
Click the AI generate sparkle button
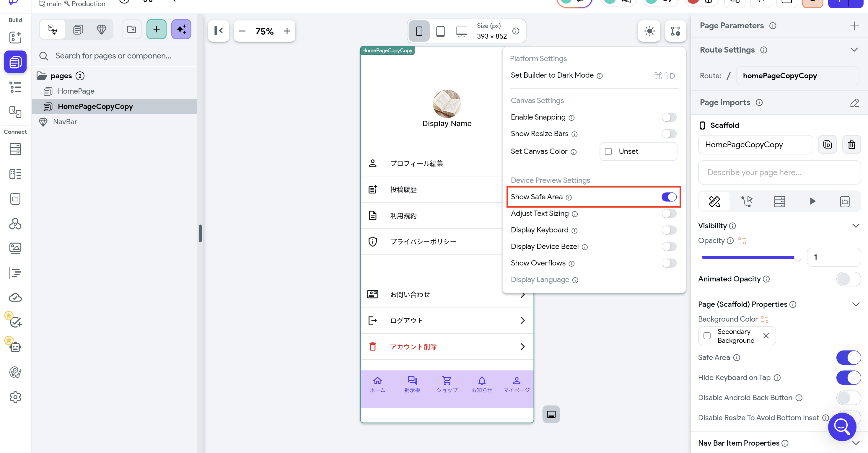click(x=181, y=30)
